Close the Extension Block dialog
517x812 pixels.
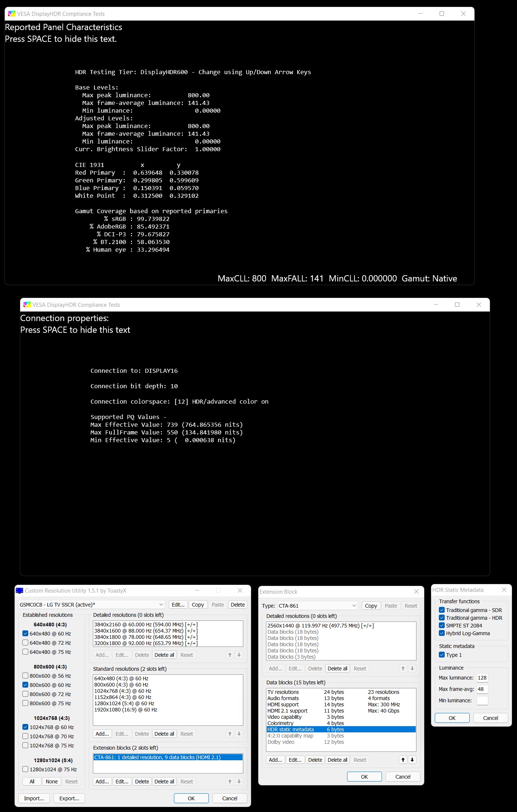click(416, 591)
